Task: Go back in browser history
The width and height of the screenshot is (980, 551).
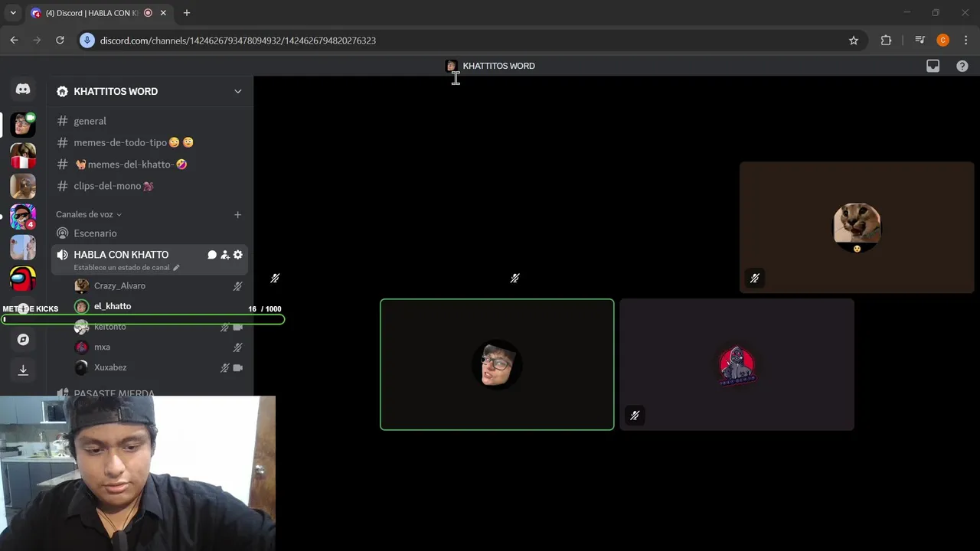Action: pos(14,41)
